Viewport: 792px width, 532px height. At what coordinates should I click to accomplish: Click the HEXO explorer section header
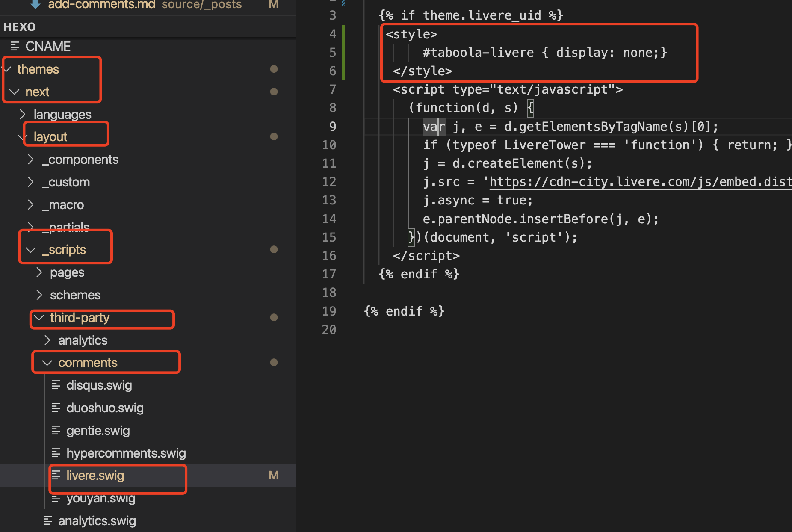(20, 27)
